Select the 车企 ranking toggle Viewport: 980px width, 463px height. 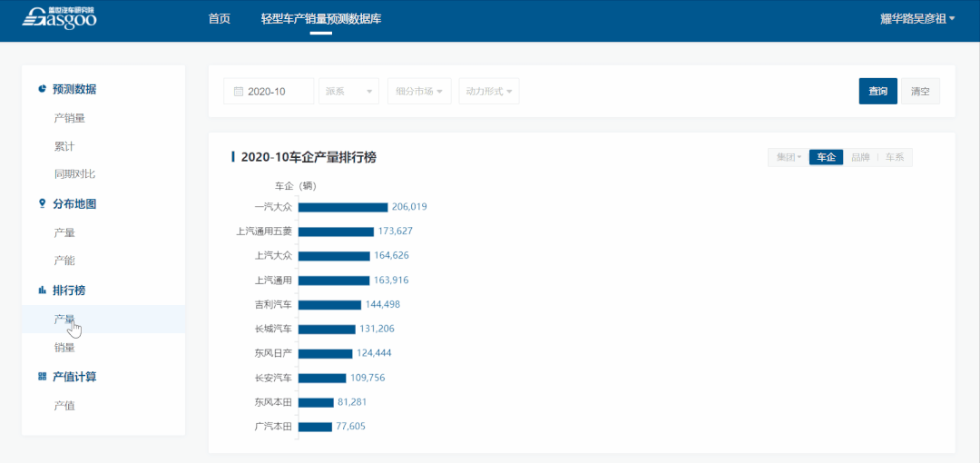pos(827,158)
